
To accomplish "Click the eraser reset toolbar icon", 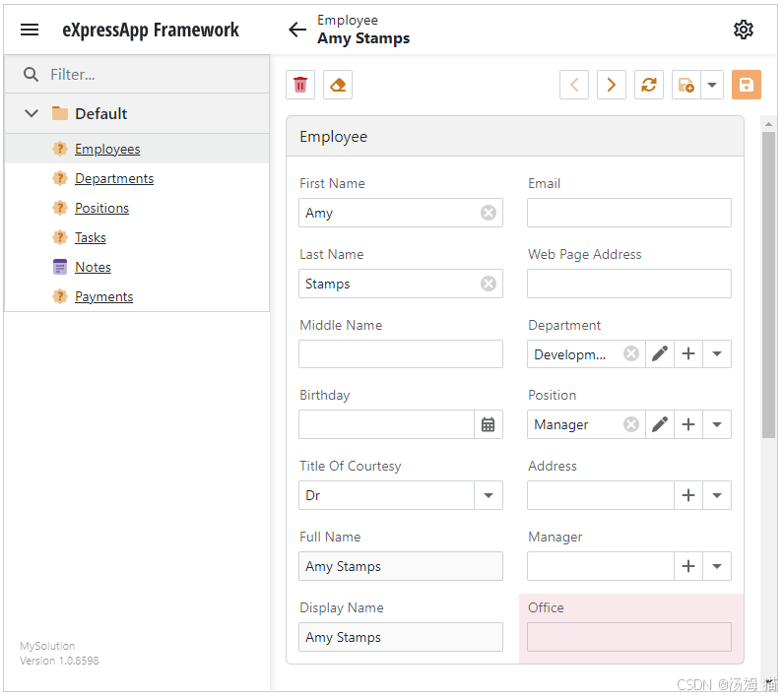I will [x=338, y=85].
